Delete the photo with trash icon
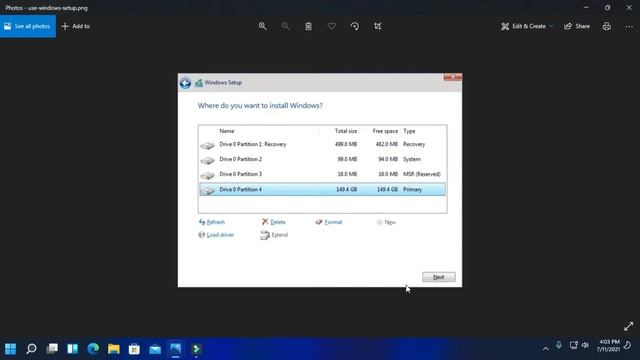Viewport: 640px width, 360px height. [308, 26]
